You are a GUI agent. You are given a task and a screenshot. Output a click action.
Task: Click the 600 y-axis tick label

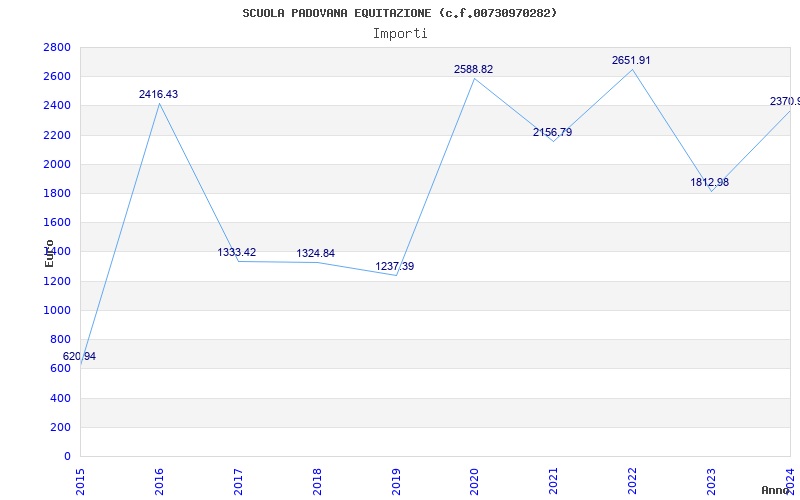point(60,368)
